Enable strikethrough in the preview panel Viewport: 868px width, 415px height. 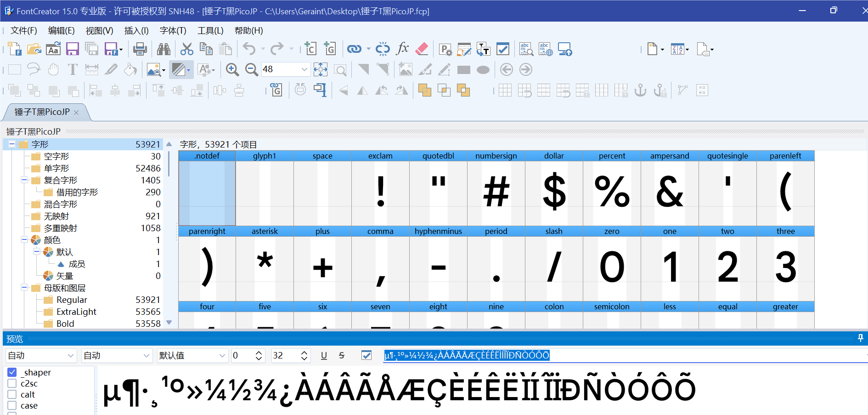[342, 355]
